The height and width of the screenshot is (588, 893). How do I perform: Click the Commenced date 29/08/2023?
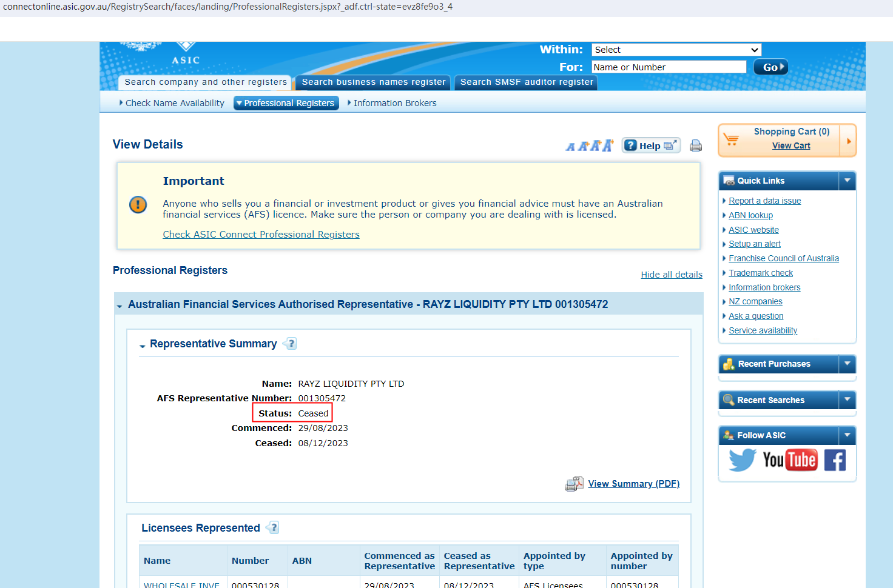pos(323,428)
